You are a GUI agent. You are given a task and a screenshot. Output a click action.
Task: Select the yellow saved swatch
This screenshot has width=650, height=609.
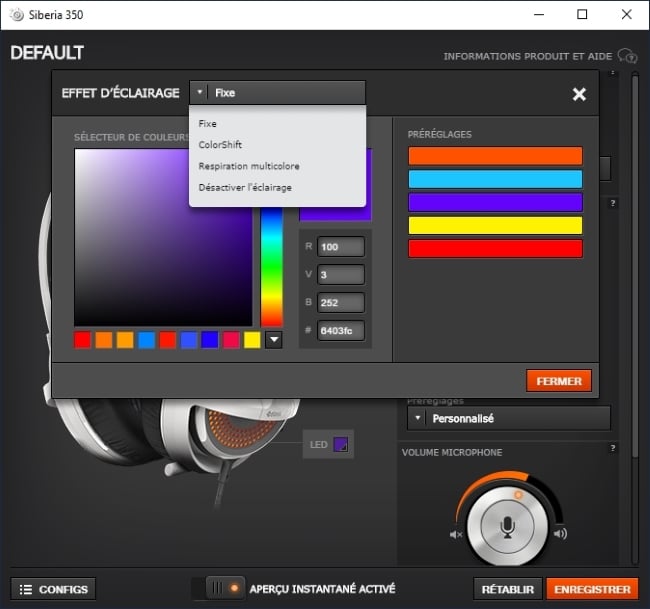pyautogui.click(x=252, y=340)
